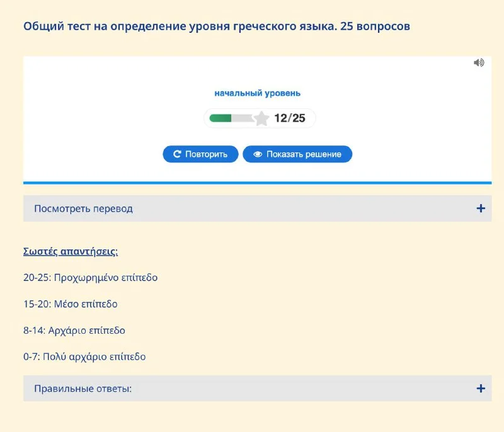Click the eye icon in Показать решение
504x432 pixels.
[x=258, y=154]
